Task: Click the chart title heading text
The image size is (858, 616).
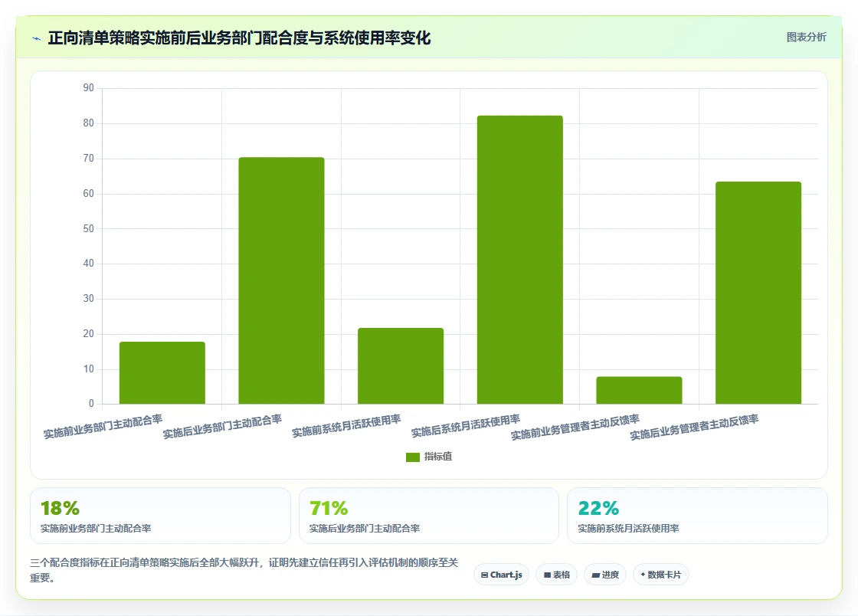Action: (x=239, y=38)
